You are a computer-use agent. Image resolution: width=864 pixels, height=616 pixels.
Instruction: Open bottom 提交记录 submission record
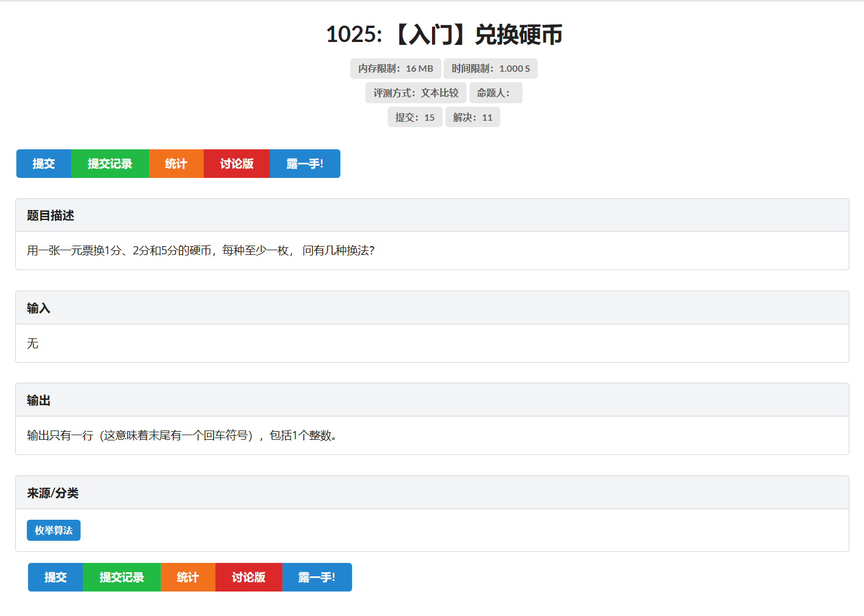(x=121, y=577)
